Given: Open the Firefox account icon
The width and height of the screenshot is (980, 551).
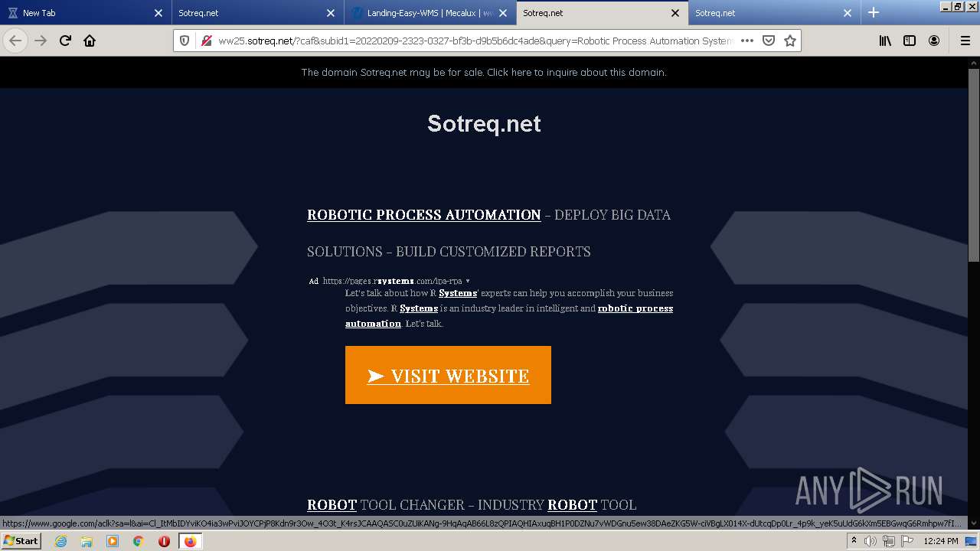Looking at the screenshot, I should click(934, 41).
